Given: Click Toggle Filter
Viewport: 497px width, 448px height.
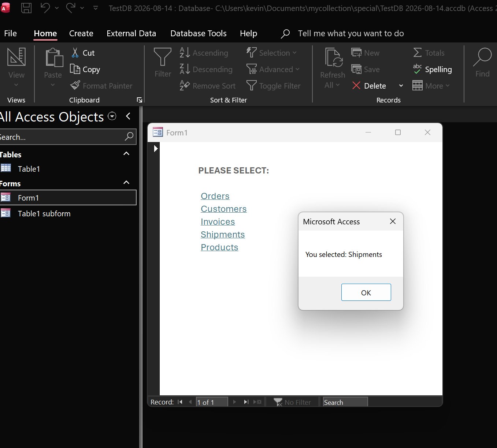Looking at the screenshot, I should (x=273, y=86).
